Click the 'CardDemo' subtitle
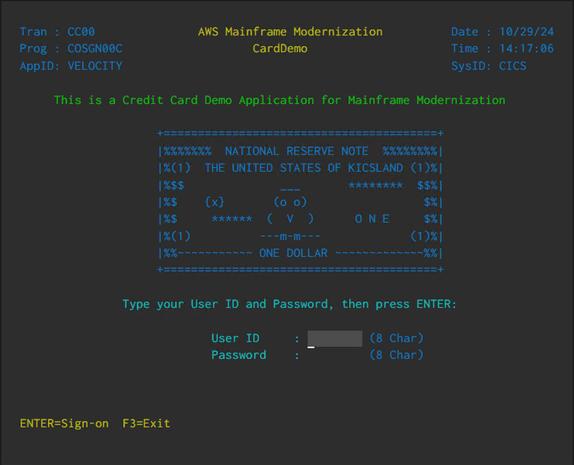Image resolution: width=574 pixels, height=465 pixels. tap(280, 49)
